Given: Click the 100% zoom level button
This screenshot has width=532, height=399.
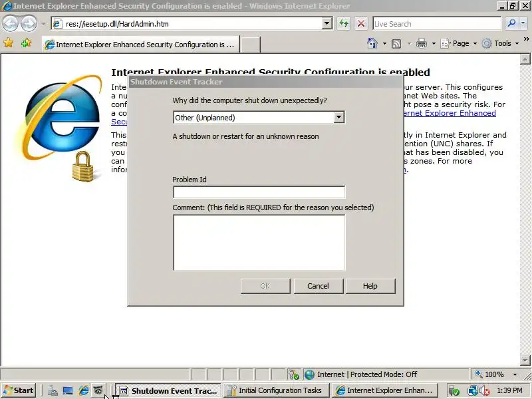Looking at the screenshot, I should tap(489, 374).
